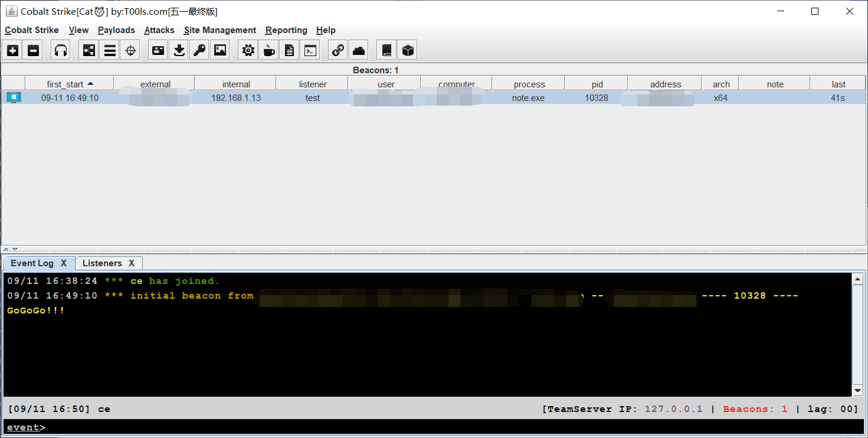The height and width of the screenshot is (438, 868).
Task: Open the Reporting menu
Action: pyautogui.click(x=286, y=30)
